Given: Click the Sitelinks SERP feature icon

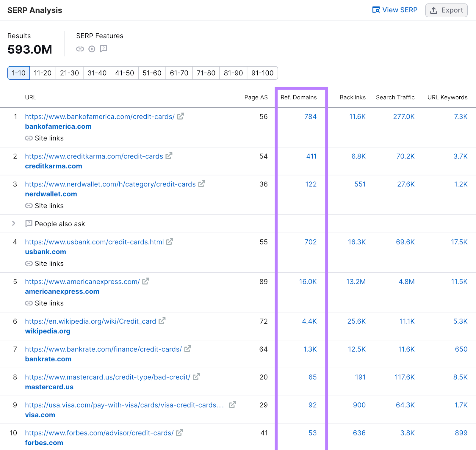Looking at the screenshot, I should pos(80,49).
